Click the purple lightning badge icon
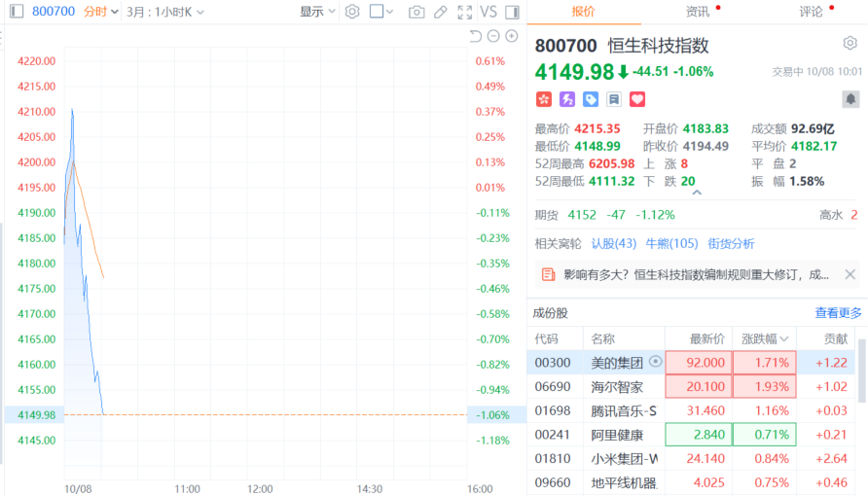 pos(567,99)
